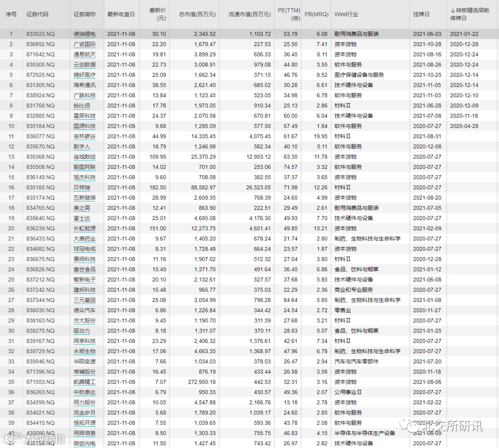Open the 长虹能源 security link
This screenshot has height=448, width=499.
click(x=85, y=228)
